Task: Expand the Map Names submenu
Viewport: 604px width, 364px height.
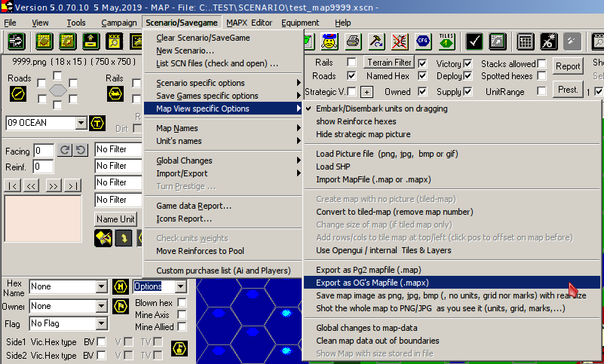Action: 223,128
